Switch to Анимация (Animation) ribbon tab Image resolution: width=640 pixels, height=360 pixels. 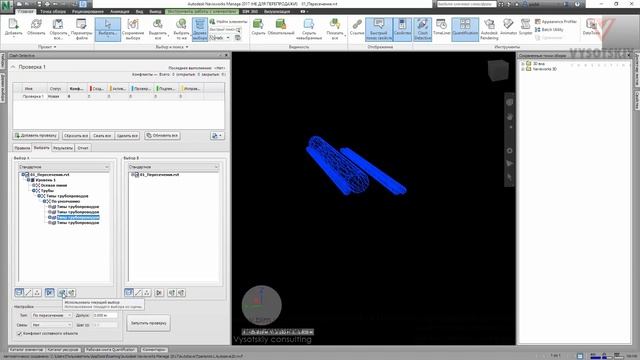pyautogui.click(x=120, y=11)
